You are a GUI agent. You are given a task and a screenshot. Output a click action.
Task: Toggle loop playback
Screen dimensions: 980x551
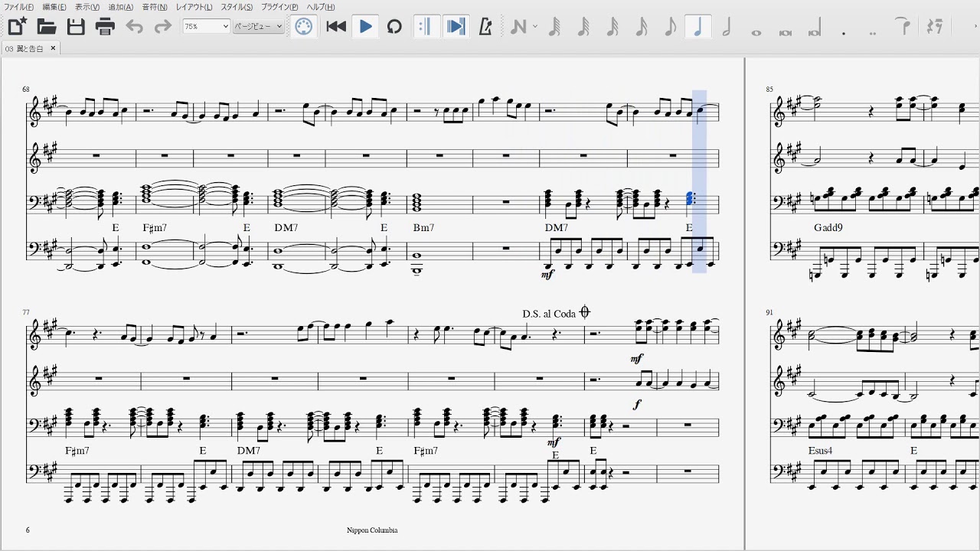(x=394, y=27)
